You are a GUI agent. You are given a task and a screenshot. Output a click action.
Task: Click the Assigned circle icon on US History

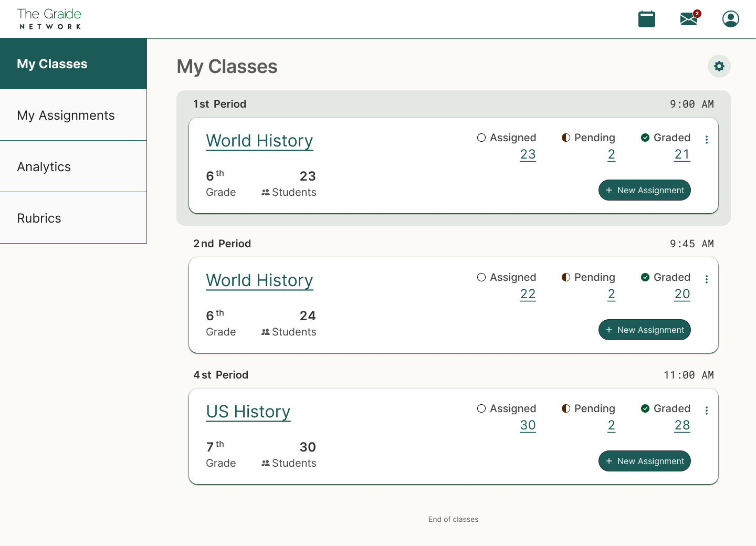tap(481, 408)
